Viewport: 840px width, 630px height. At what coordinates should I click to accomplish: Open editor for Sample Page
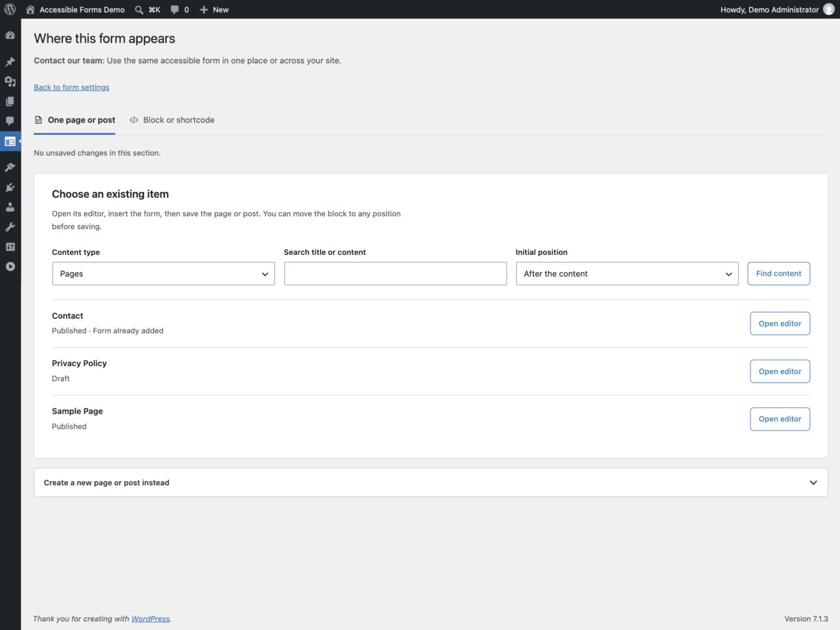click(780, 419)
